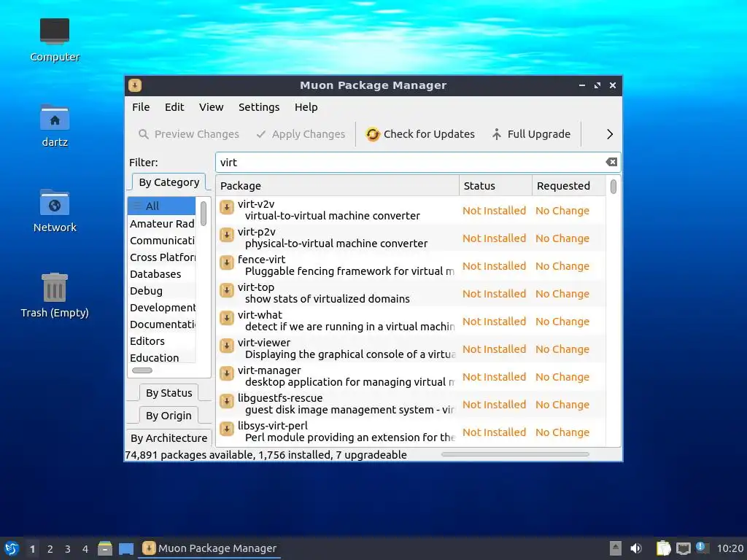Click the clipboard tray icon
Image resolution: width=747 pixels, height=560 pixels.
coord(663,548)
